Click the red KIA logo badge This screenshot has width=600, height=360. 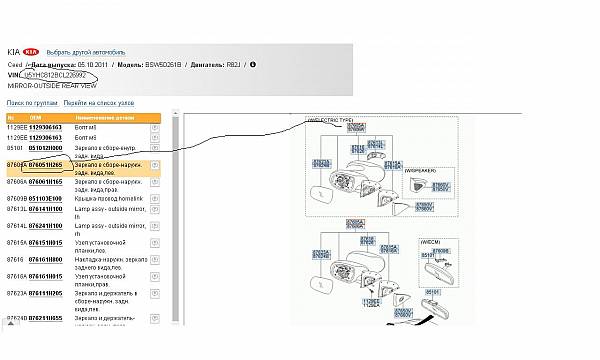31,52
